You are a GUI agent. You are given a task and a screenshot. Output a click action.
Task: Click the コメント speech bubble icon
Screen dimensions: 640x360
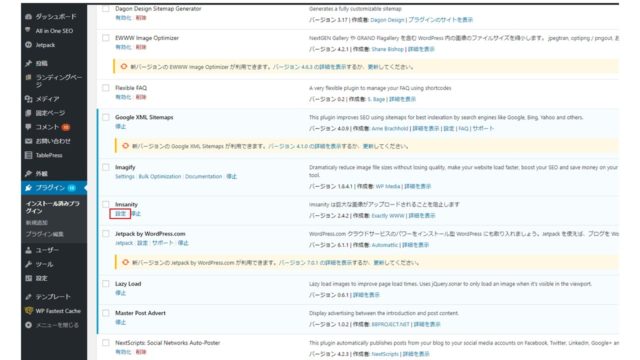[28, 127]
